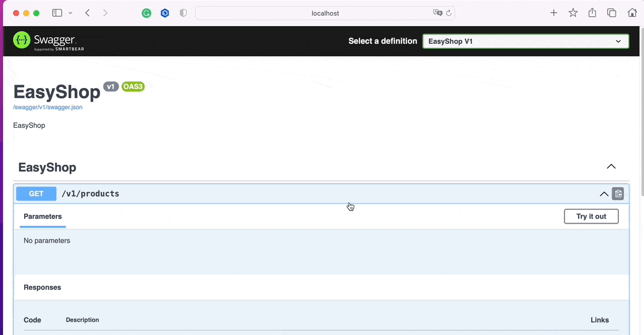Viewport: 644px width, 335px height.
Task: Open the blue hexagon extension icon
Action: [165, 13]
